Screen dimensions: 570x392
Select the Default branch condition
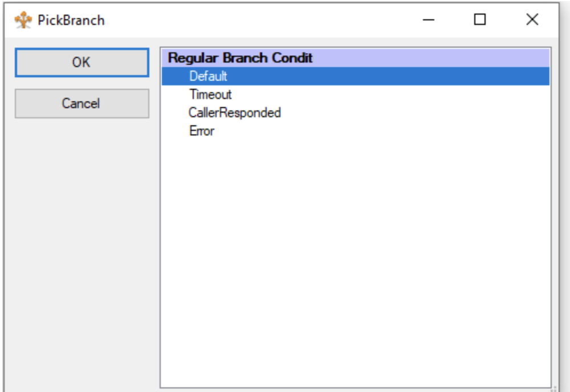[356, 76]
